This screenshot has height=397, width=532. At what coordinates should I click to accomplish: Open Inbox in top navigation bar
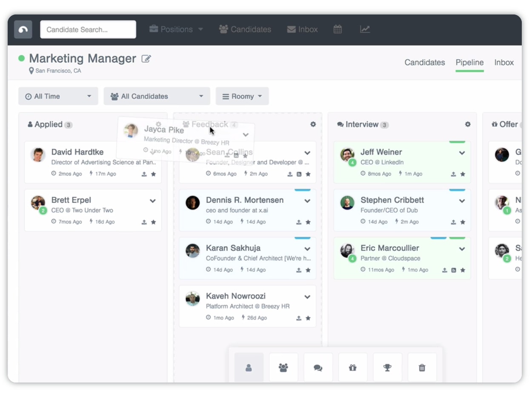[x=303, y=29]
